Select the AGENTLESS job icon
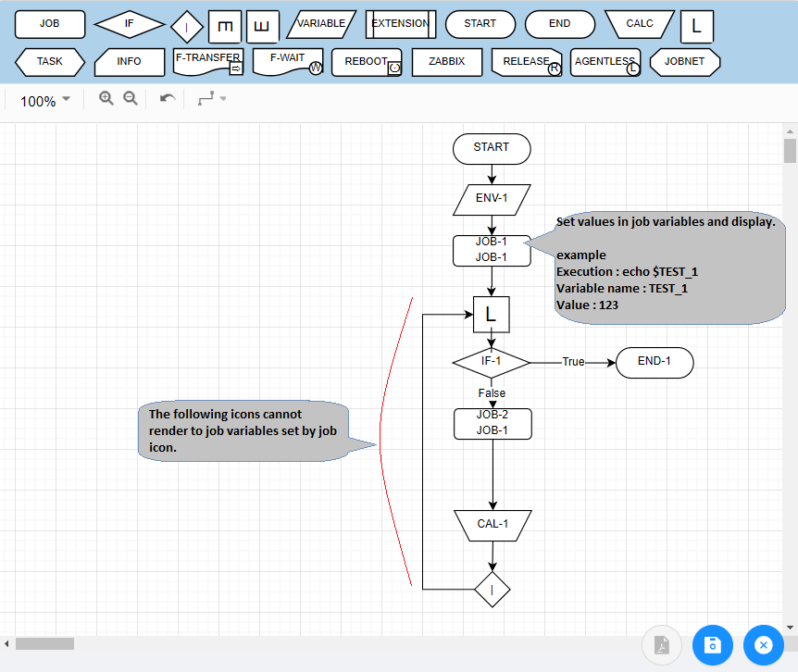 (605, 62)
